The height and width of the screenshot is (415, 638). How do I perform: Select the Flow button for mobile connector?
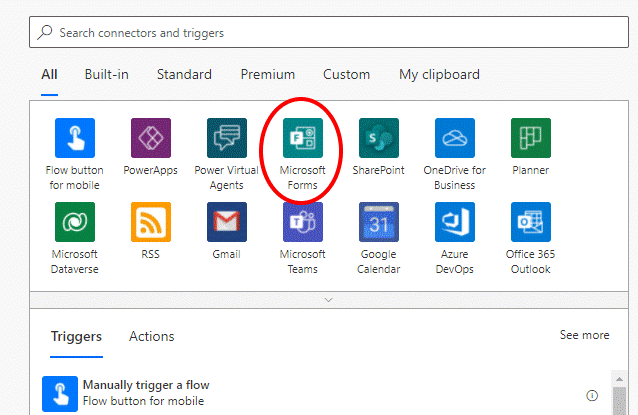pos(75,138)
